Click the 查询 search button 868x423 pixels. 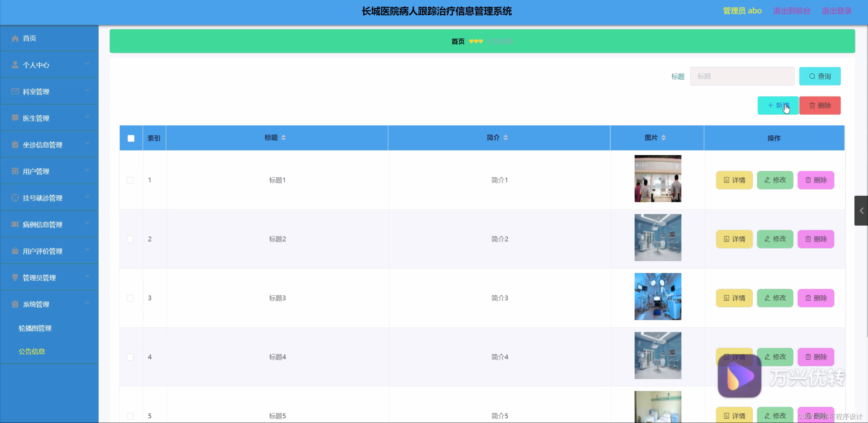pyautogui.click(x=820, y=76)
